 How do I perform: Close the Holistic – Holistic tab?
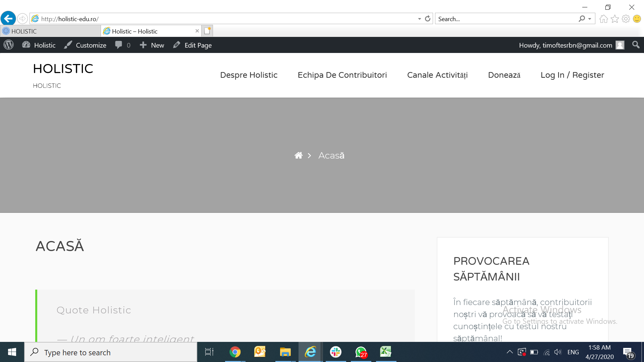click(x=197, y=31)
